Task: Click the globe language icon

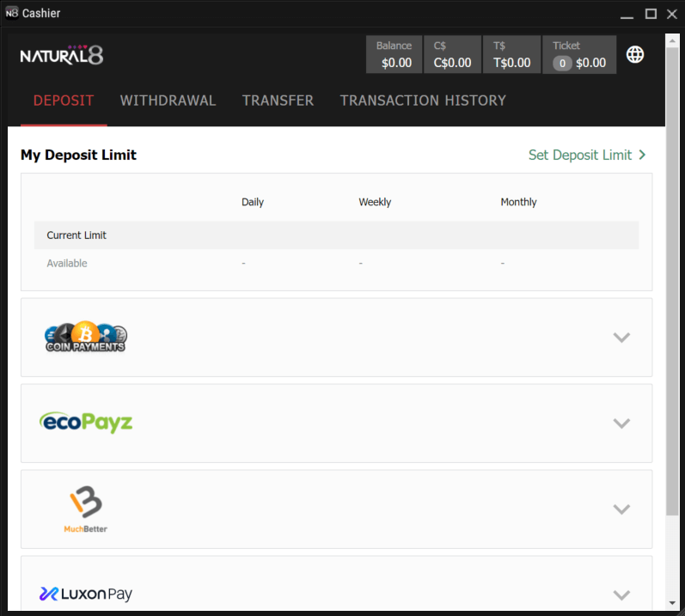Action: 635,54
